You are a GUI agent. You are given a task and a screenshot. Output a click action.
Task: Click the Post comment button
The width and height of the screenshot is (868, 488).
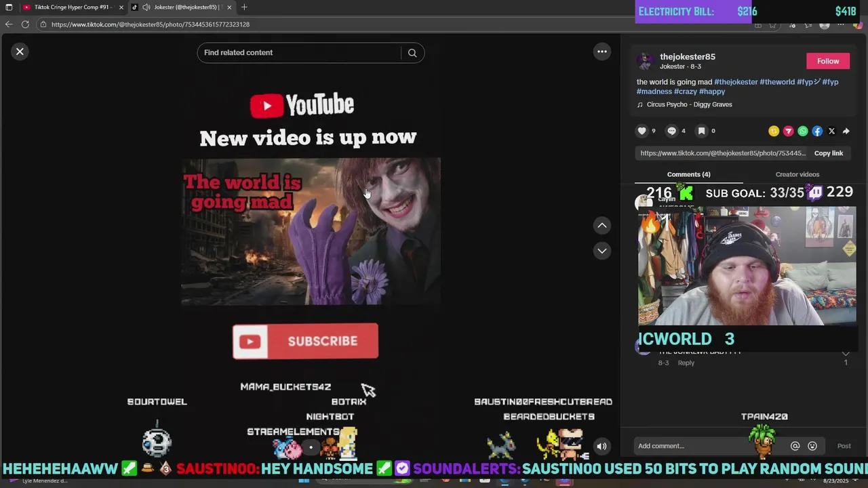click(x=844, y=446)
